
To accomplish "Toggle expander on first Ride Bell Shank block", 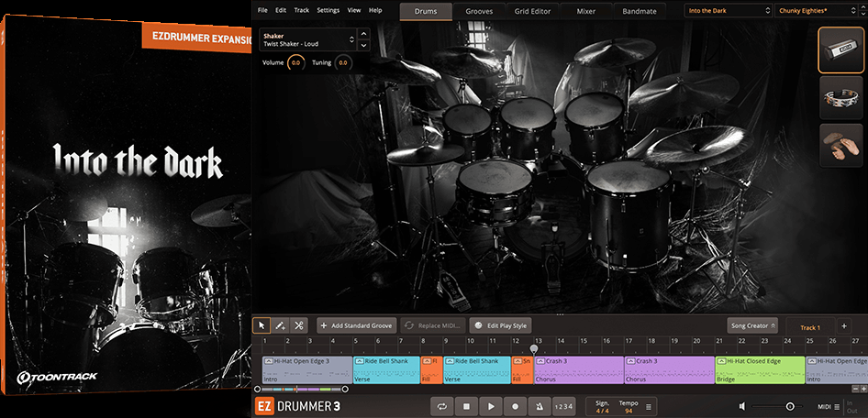I will (x=360, y=361).
